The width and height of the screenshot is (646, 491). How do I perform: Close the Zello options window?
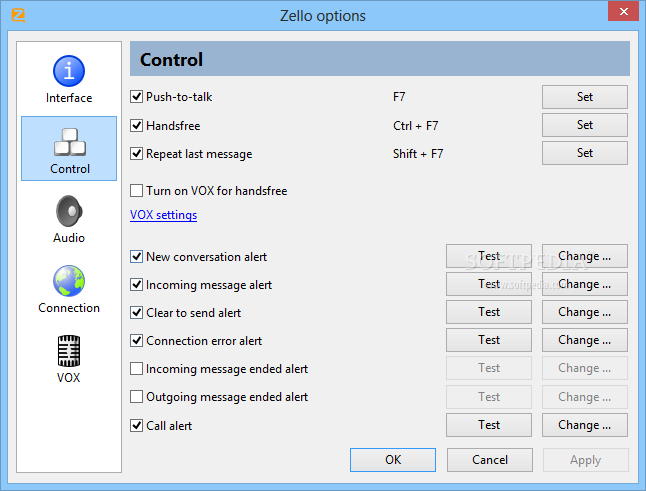623,12
